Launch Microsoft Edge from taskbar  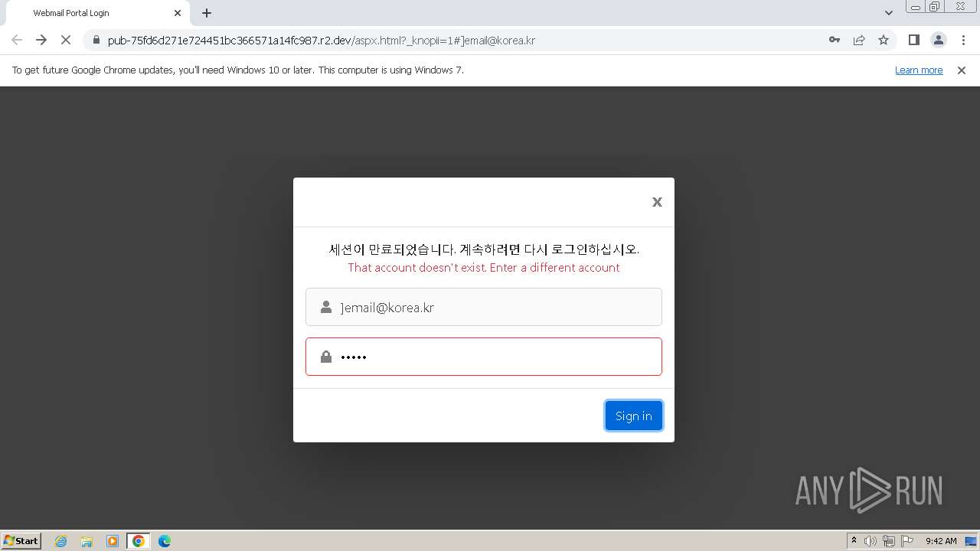(x=165, y=541)
